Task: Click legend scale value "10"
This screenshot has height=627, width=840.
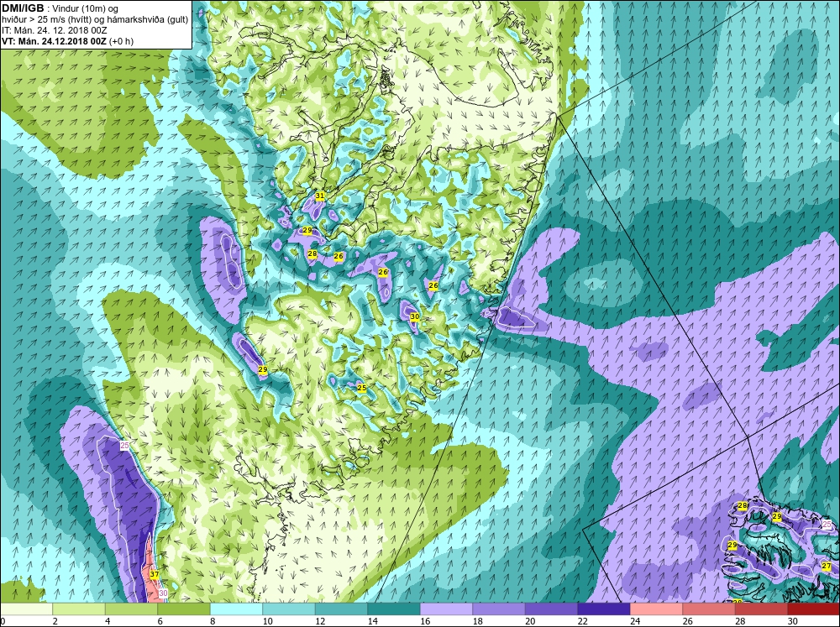Action: [x=268, y=621]
